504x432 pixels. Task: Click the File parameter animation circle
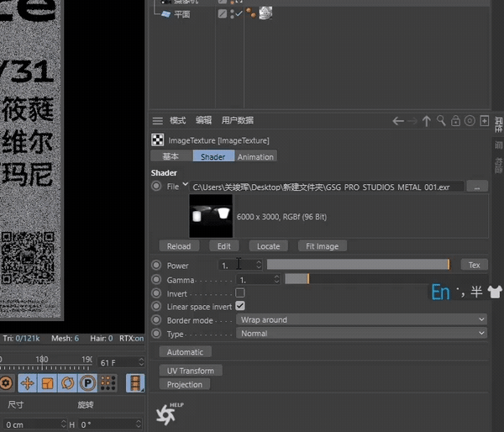[156, 187]
